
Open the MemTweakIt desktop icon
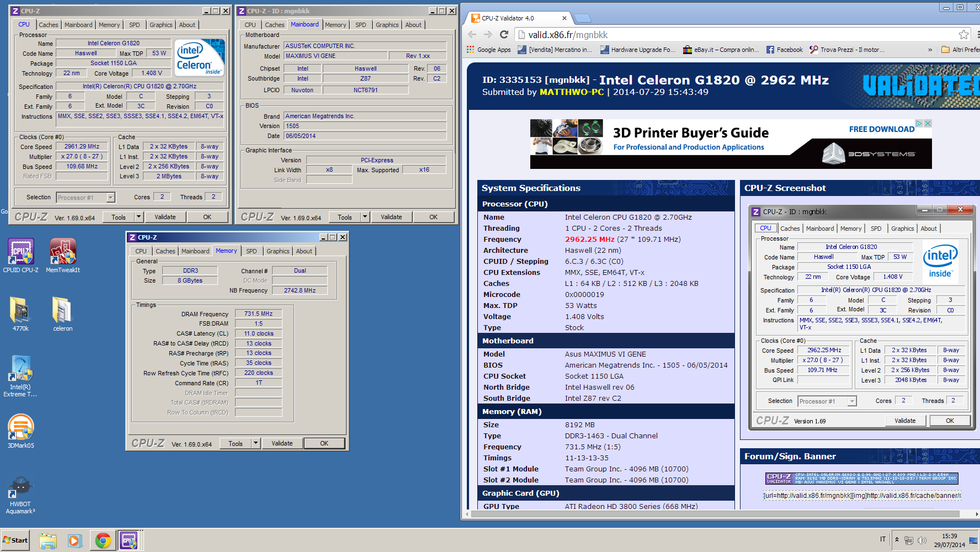pos(63,256)
